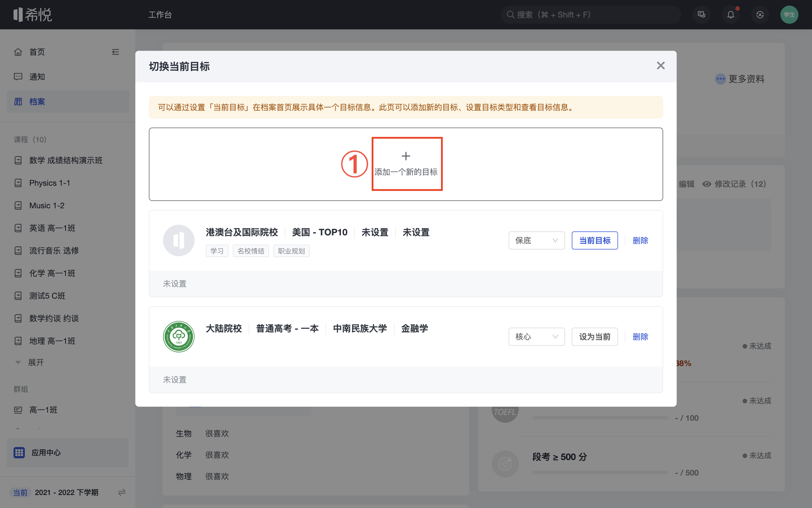Open 更多资料 behind the dialog
The image size is (812, 508).
point(740,79)
